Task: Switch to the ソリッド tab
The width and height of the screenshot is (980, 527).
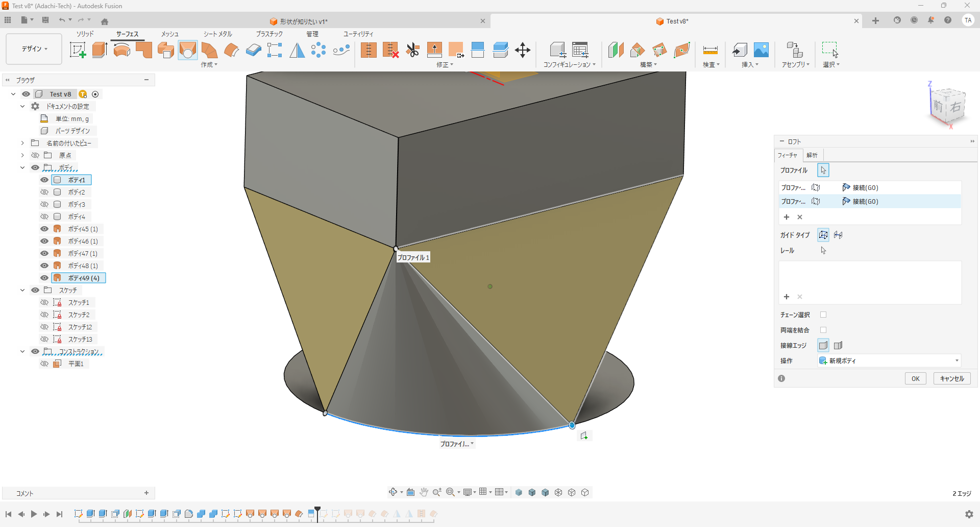Action: click(85, 34)
